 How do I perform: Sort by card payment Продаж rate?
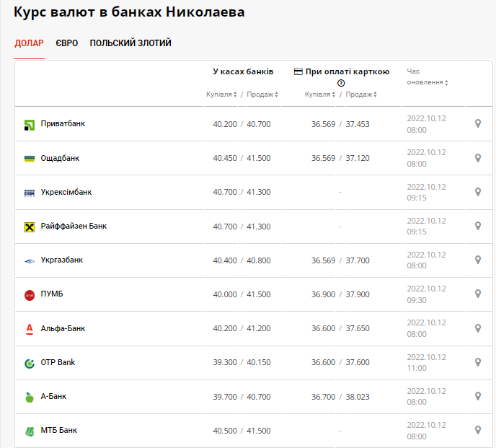pyautogui.click(x=361, y=95)
